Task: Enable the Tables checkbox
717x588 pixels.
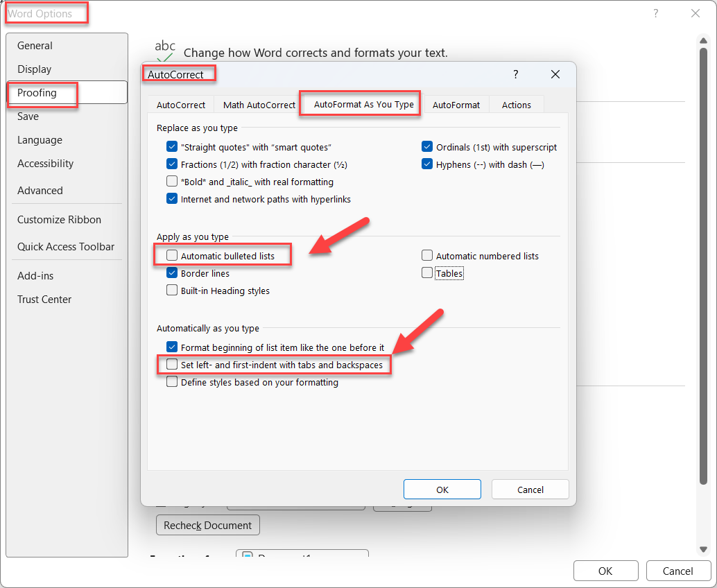Action: (427, 273)
